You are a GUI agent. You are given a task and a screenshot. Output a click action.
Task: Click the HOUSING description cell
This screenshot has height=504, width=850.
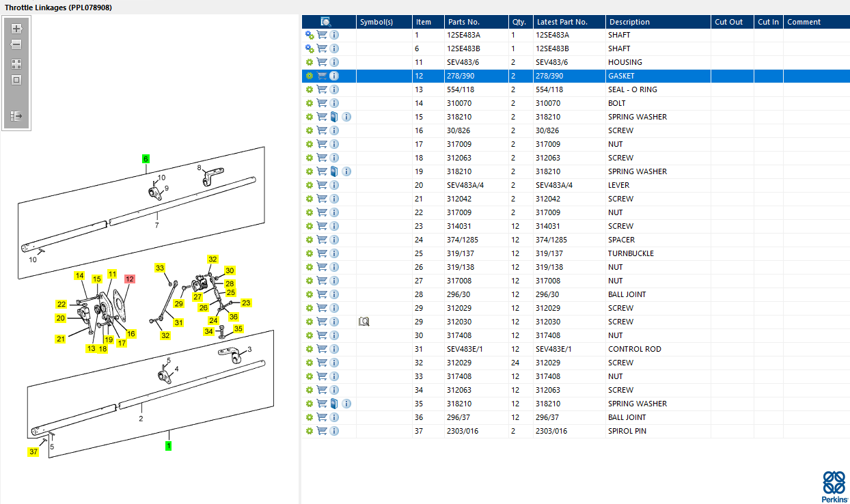point(658,62)
